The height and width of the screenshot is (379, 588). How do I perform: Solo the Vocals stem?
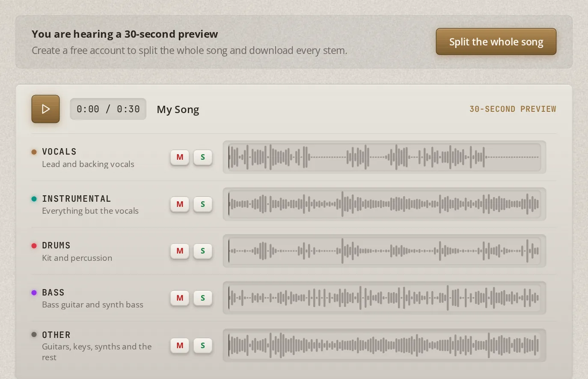click(x=203, y=157)
